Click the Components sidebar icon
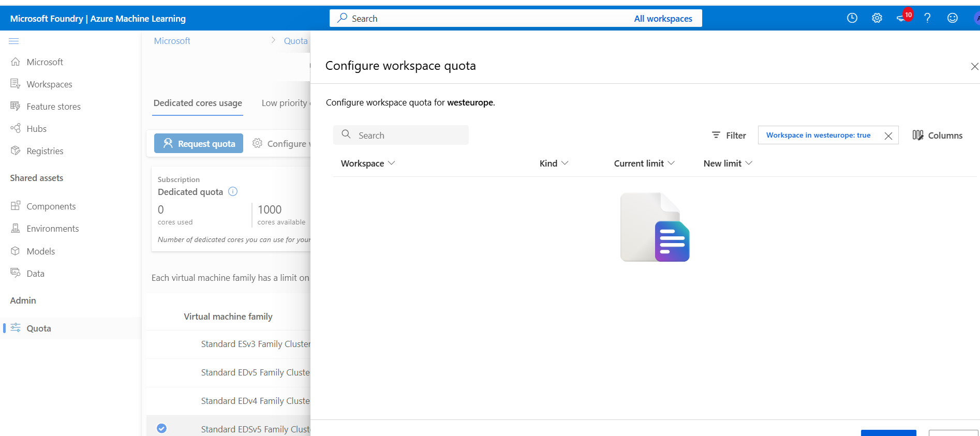Image resolution: width=980 pixels, height=436 pixels. point(16,206)
